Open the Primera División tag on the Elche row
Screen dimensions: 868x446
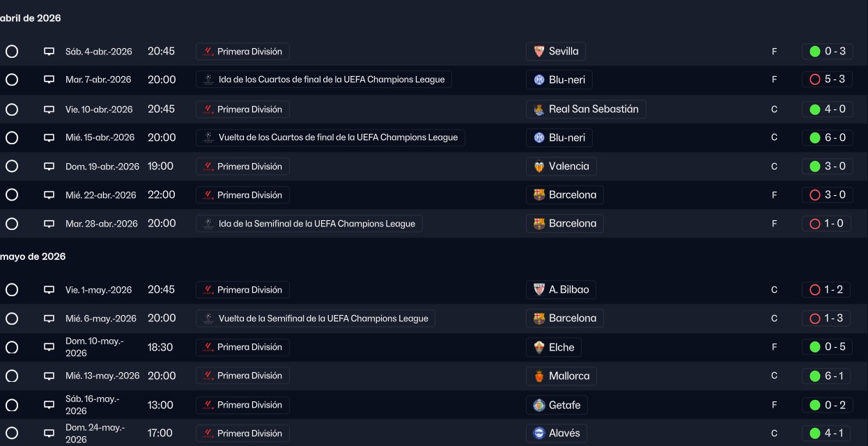tap(242, 347)
